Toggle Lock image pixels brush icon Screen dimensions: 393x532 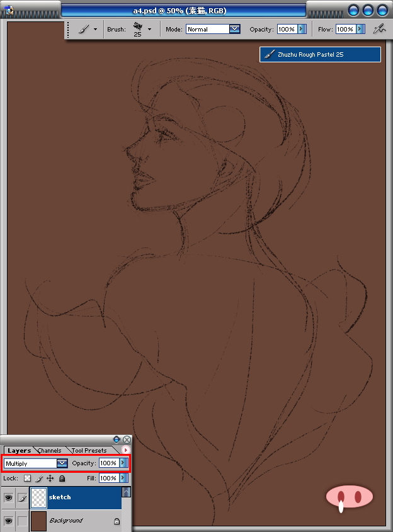click(39, 478)
